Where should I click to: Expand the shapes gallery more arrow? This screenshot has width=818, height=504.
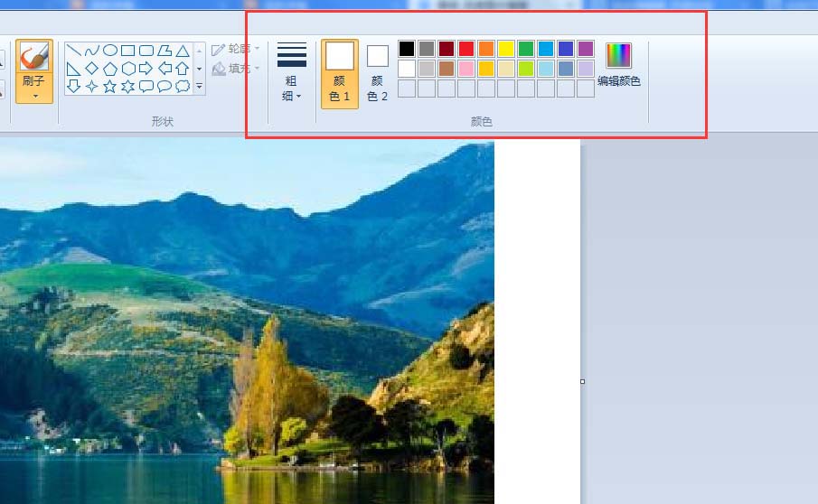(199, 86)
